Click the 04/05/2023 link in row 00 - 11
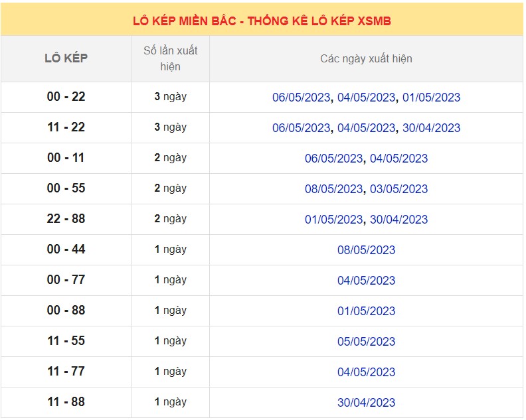This screenshot has height=420, width=526. point(398,159)
